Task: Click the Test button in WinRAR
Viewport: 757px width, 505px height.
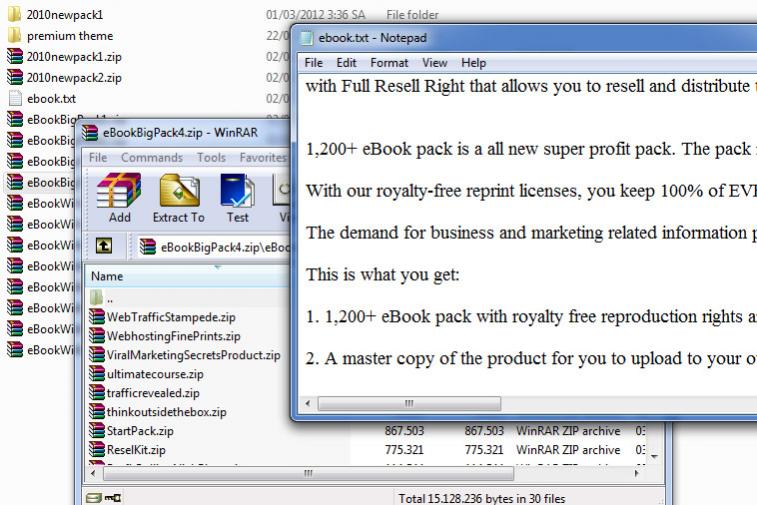Action: coord(237,198)
